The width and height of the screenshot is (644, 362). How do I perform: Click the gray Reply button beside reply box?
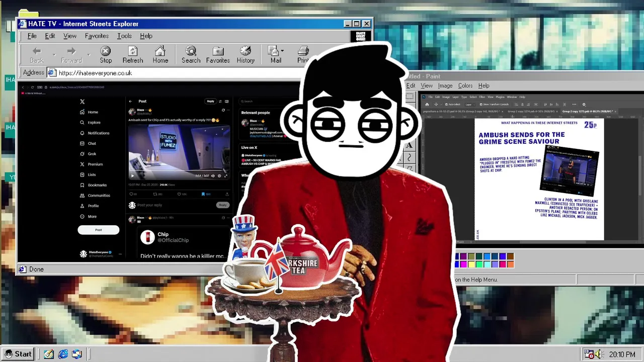click(223, 205)
